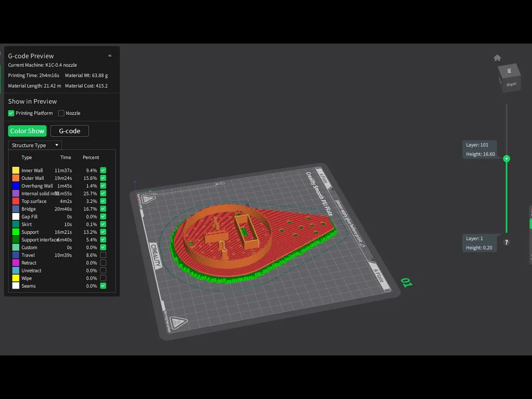The height and width of the screenshot is (399, 532).
Task: Click the orientation view cube
Action: tap(509, 78)
